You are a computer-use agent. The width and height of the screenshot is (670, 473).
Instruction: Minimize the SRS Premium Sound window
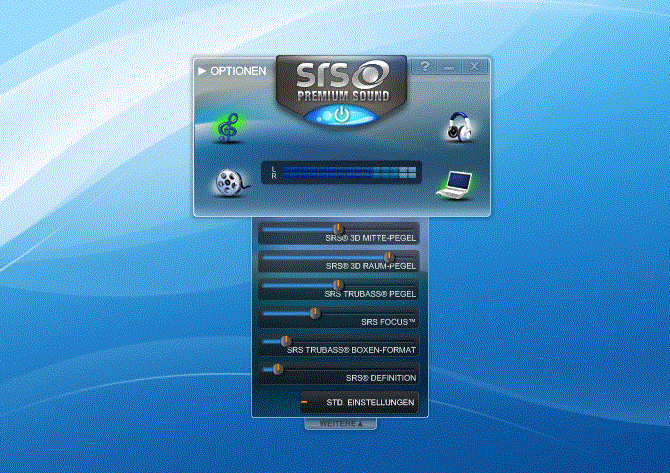coord(449,67)
